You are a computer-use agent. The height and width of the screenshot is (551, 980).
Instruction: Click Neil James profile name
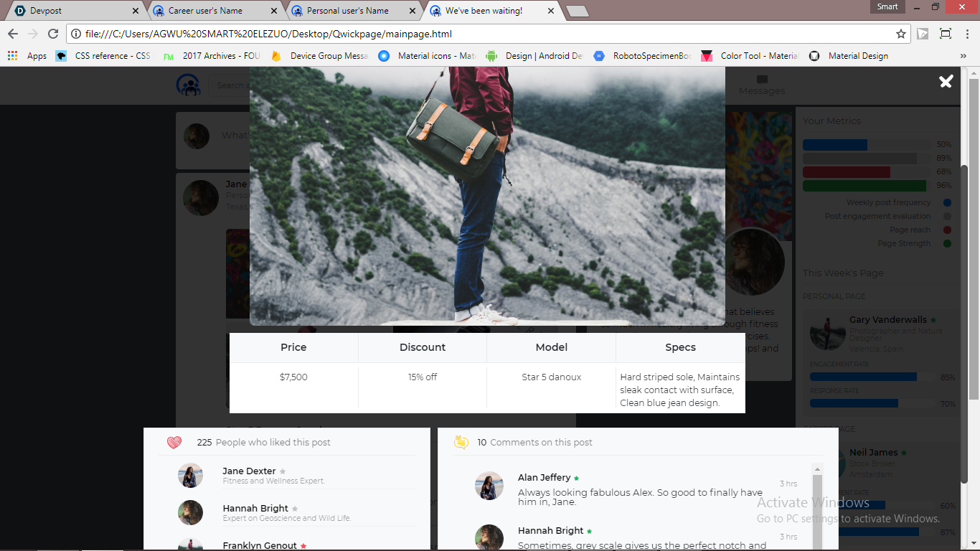click(x=874, y=453)
